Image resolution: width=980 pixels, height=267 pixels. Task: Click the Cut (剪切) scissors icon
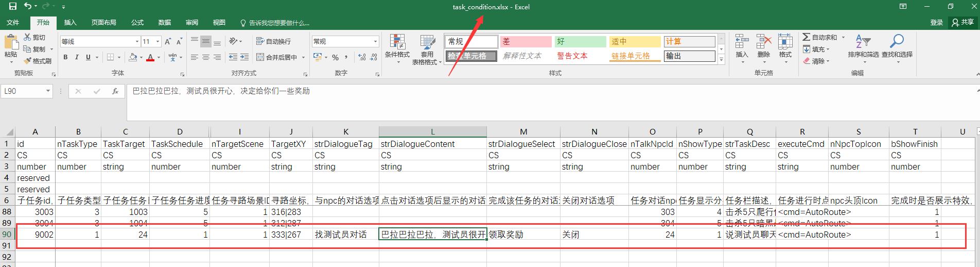[27, 37]
